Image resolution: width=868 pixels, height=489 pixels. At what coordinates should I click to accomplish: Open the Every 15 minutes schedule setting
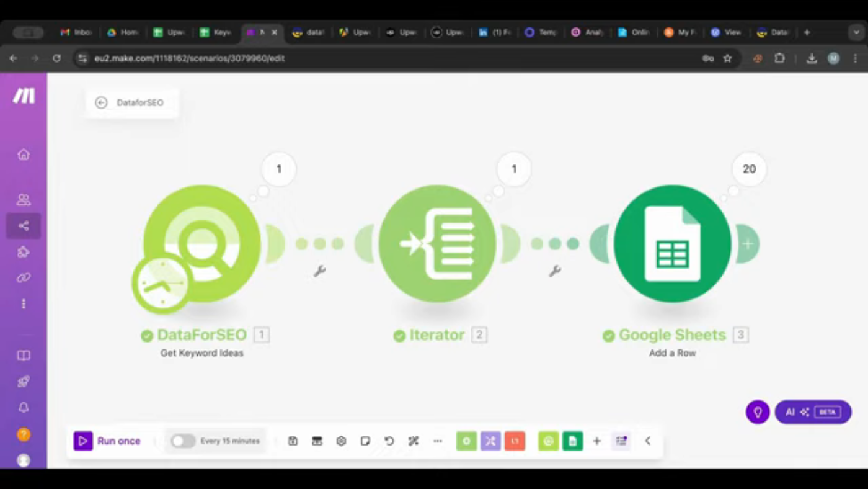point(230,441)
